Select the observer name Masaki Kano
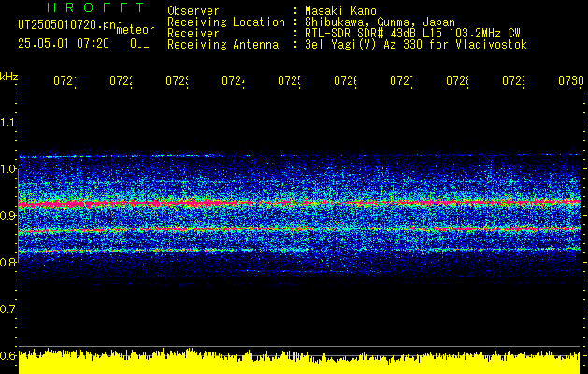The image size is (588, 374). pos(340,11)
